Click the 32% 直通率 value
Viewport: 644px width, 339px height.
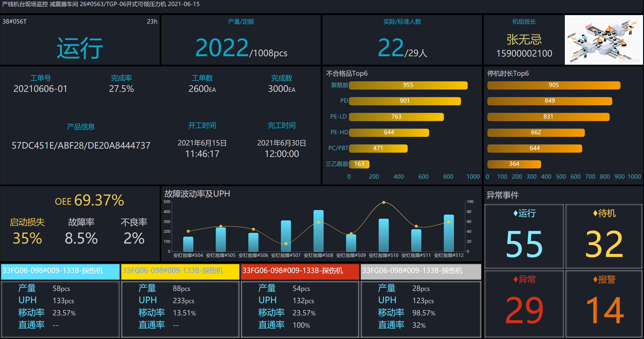coord(419,325)
